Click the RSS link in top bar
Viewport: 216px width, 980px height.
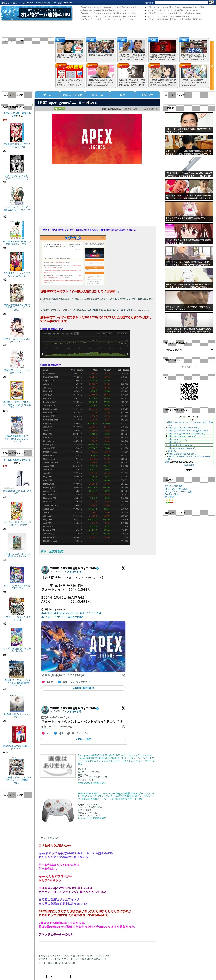point(54,3)
